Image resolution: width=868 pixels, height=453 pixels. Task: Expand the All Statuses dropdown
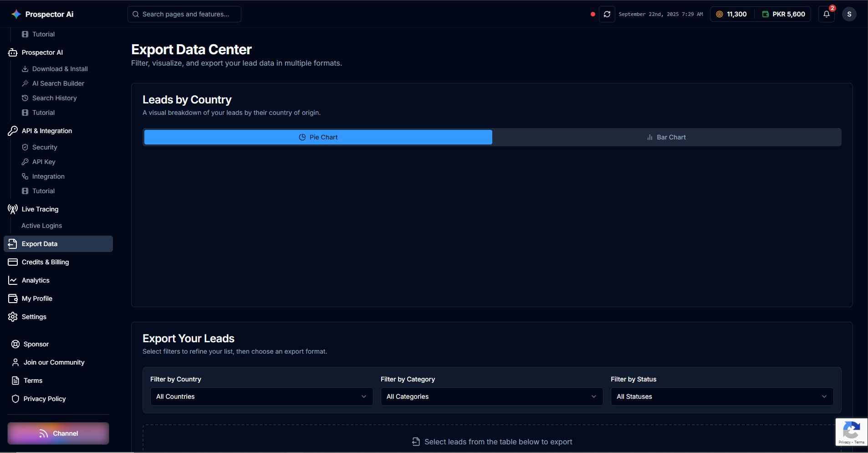point(721,396)
